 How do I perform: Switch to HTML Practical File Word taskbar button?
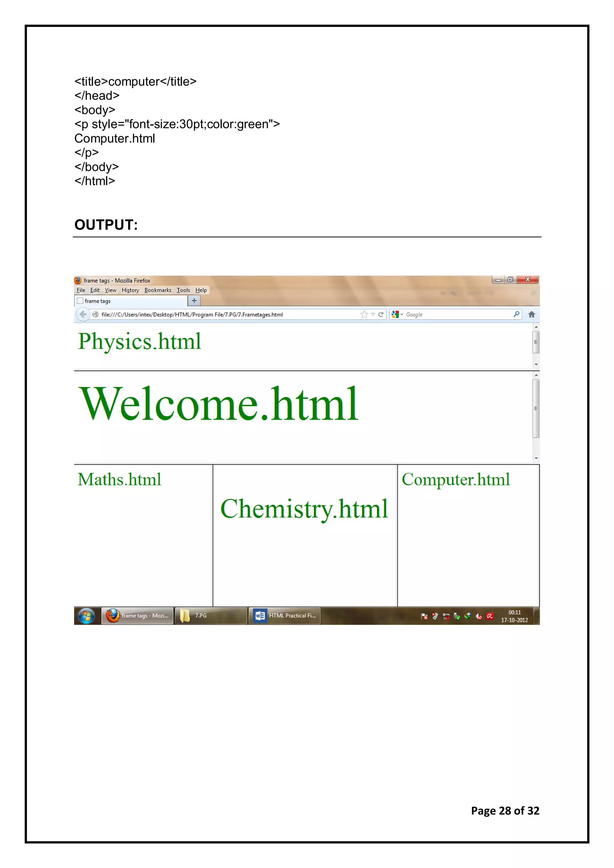(285, 616)
